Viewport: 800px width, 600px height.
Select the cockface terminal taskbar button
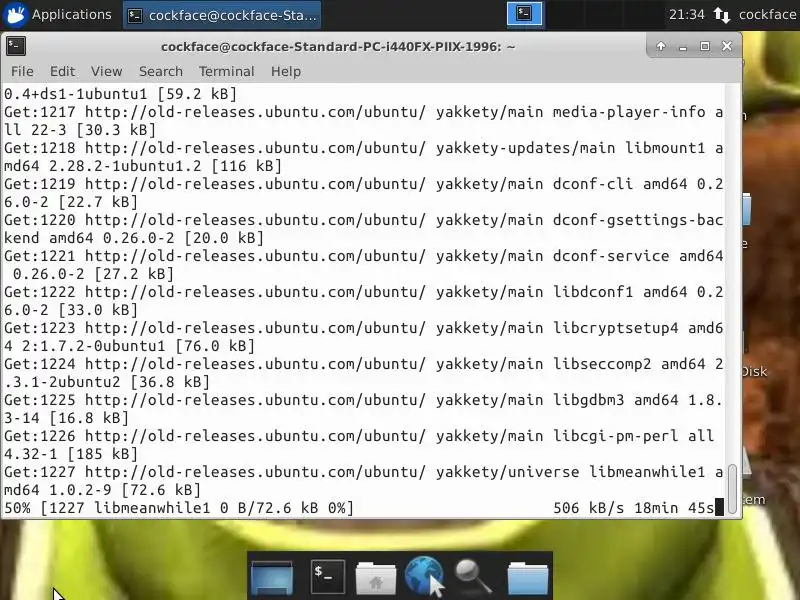pos(222,15)
